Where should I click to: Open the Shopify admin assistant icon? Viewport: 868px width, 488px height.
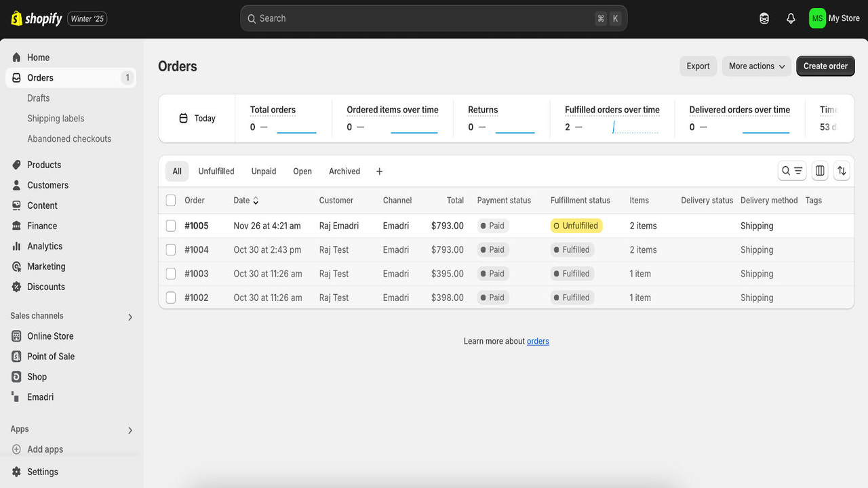[764, 18]
